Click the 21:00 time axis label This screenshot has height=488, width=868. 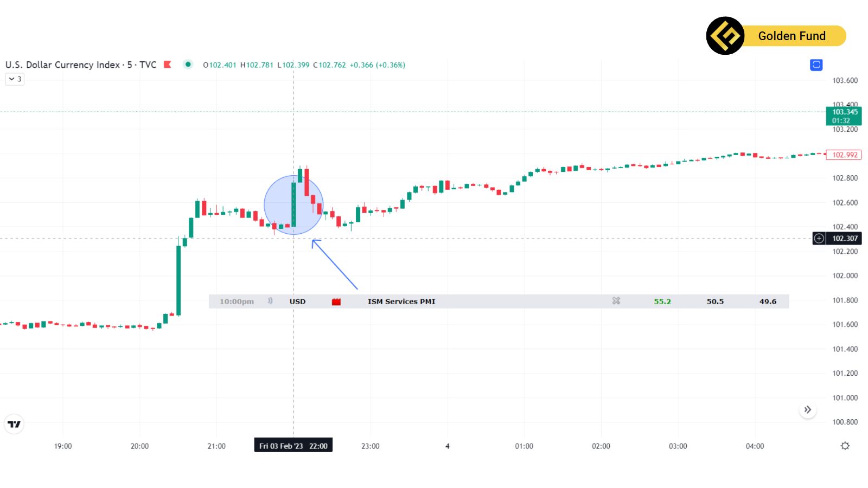(216, 446)
